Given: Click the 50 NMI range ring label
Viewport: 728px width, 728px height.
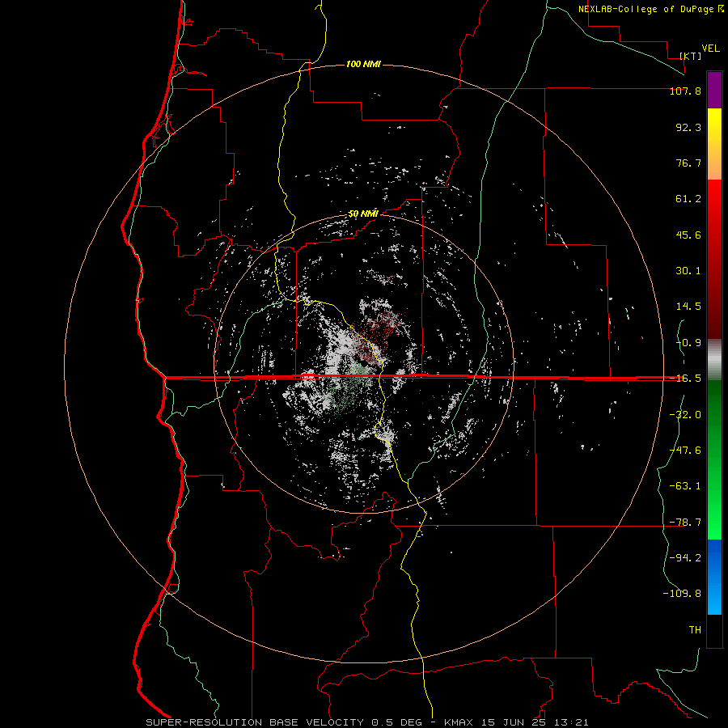Looking at the screenshot, I should tap(363, 214).
